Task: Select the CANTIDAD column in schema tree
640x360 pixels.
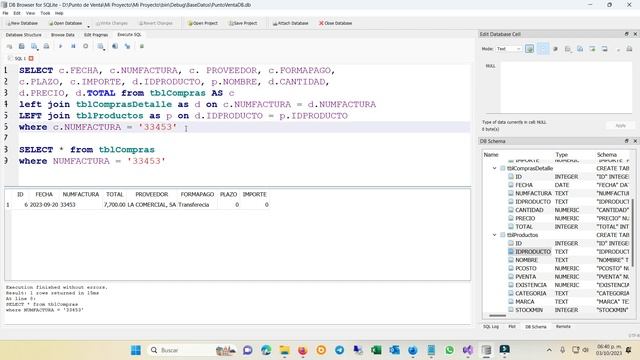Action: [x=529, y=210]
